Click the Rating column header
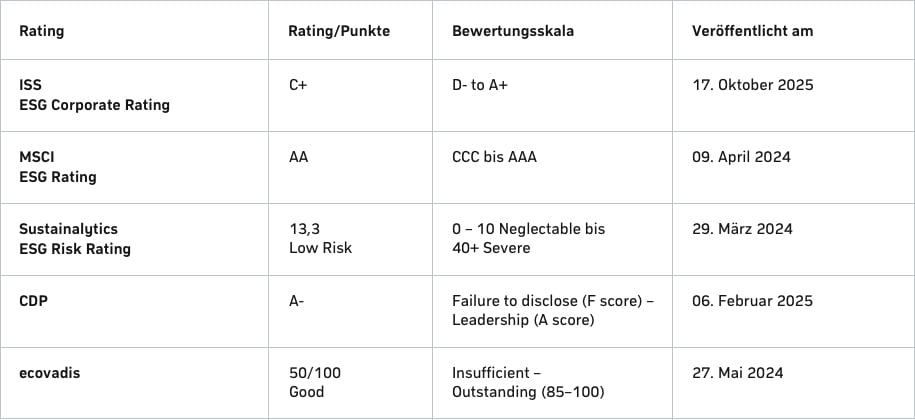Image resolution: width=915 pixels, height=420 pixels. click(x=42, y=31)
